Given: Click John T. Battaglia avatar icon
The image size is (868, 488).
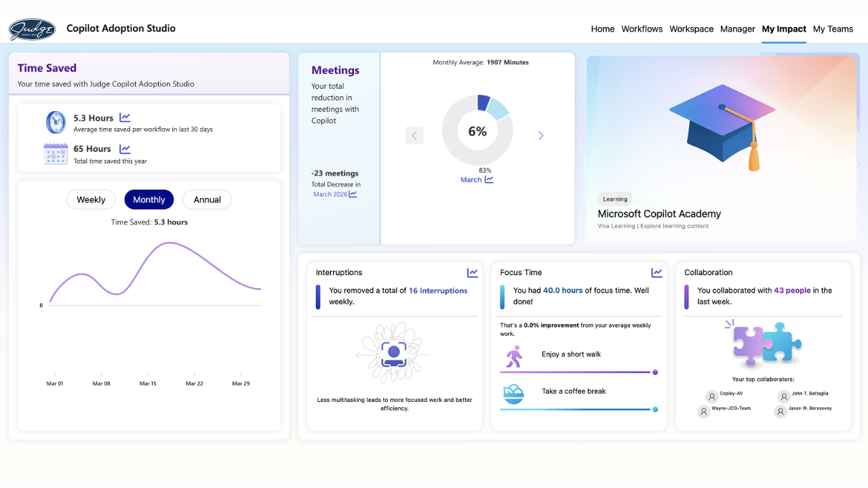Looking at the screenshot, I should 784,396.
